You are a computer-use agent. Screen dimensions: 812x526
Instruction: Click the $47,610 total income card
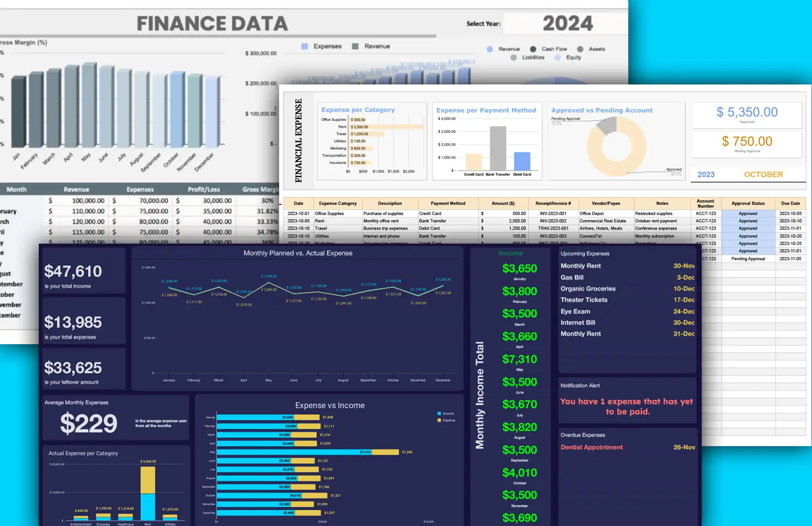pyautogui.click(x=83, y=271)
